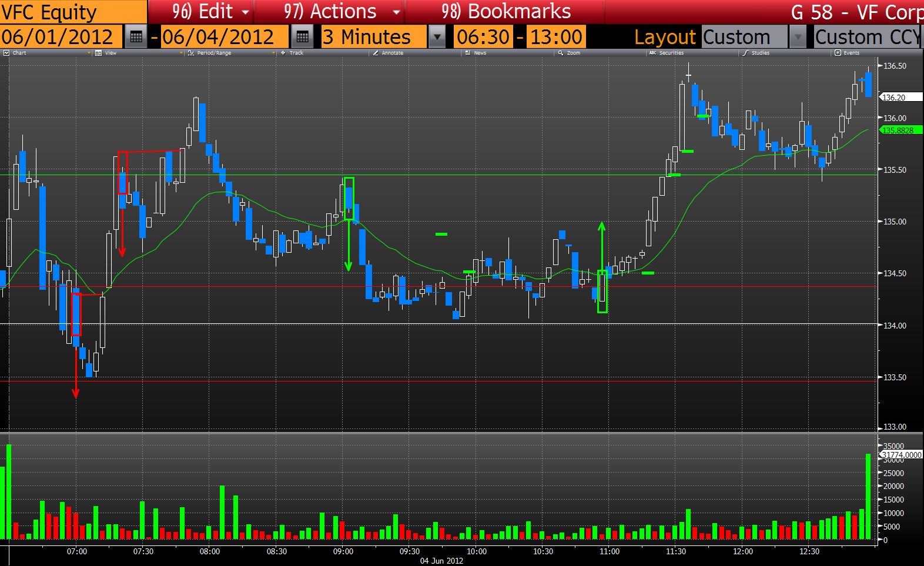
Task: Click the 20000 volume axis label
Action: point(893,486)
